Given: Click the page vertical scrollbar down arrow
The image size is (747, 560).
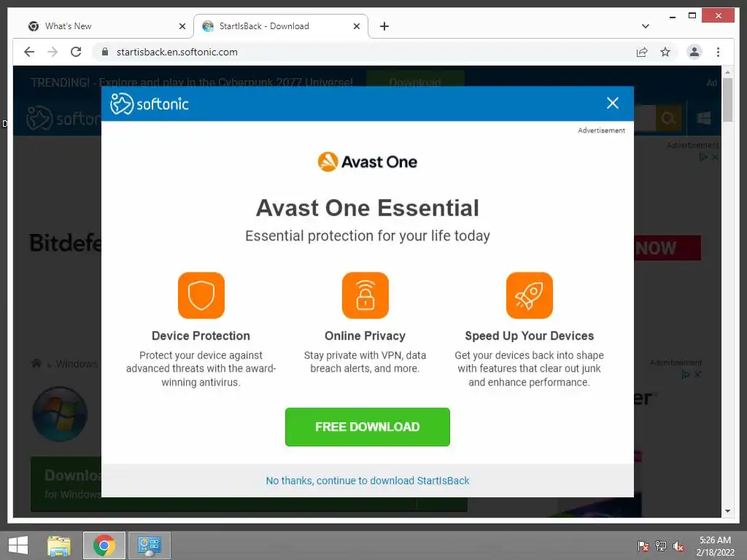Looking at the screenshot, I should 727,511.
